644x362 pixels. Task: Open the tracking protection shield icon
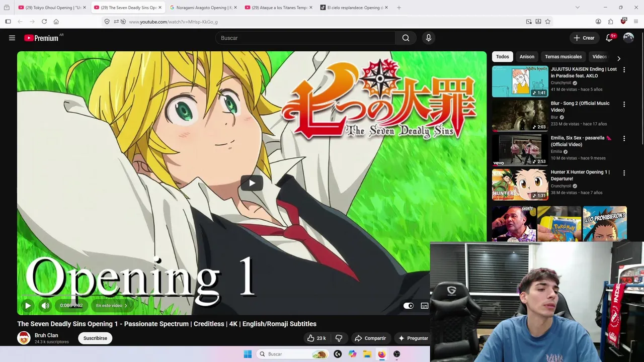point(107,22)
